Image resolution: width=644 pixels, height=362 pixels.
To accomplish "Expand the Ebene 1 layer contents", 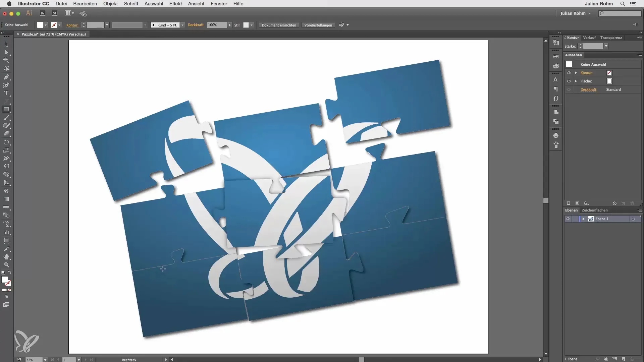I will (584, 219).
